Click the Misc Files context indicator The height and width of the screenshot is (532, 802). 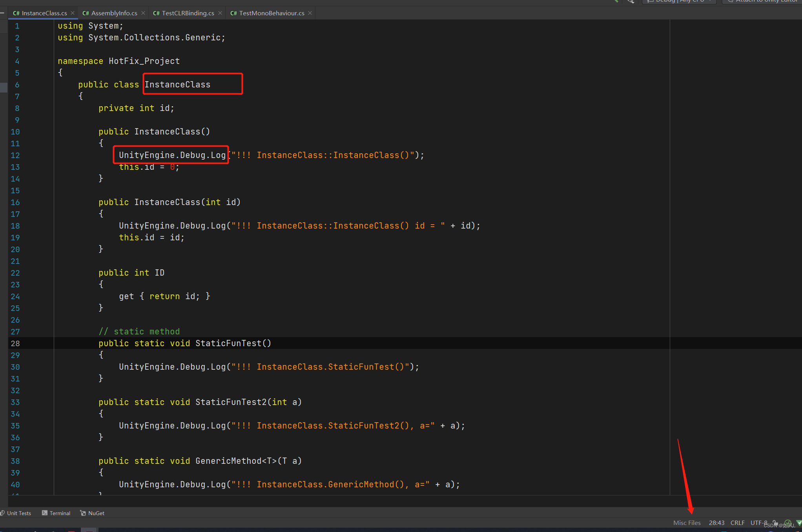[x=687, y=523]
